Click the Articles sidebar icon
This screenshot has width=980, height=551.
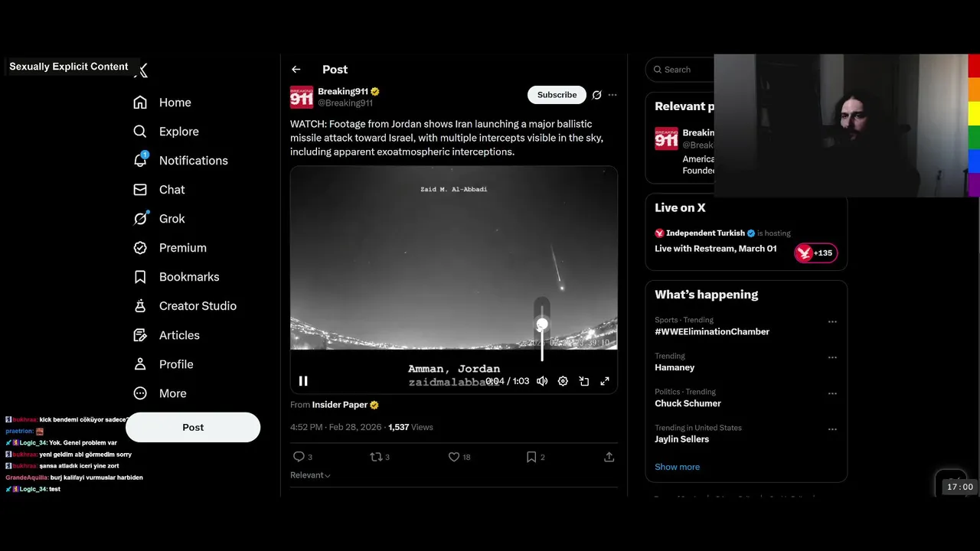pos(140,335)
